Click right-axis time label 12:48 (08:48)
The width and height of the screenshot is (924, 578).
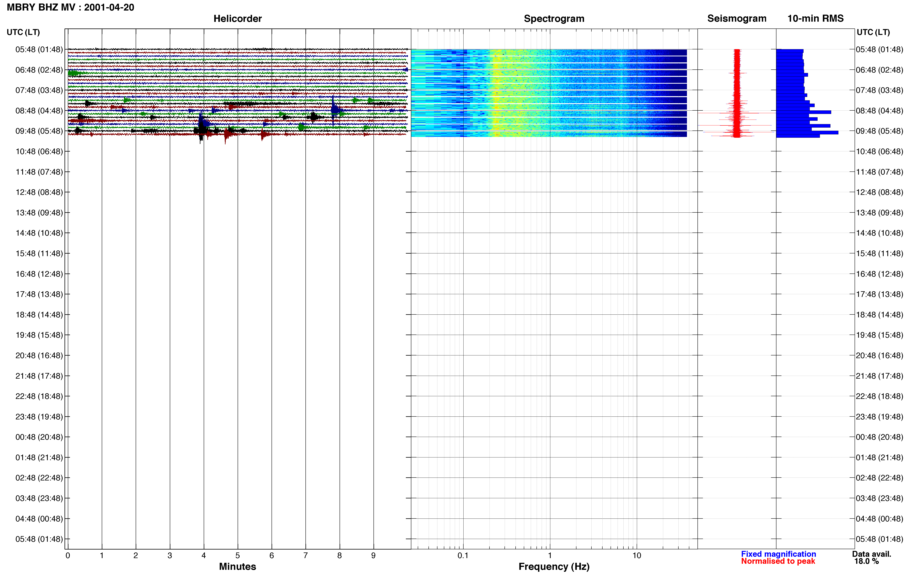(879, 192)
